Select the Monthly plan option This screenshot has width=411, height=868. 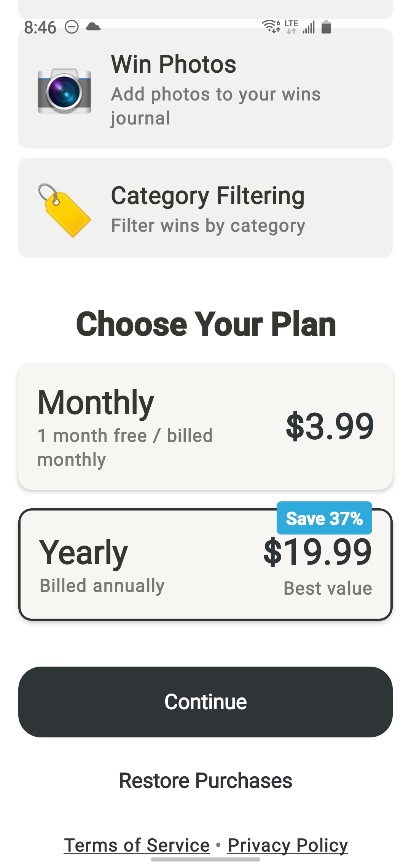pyautogui.click(x=205, y=426)
